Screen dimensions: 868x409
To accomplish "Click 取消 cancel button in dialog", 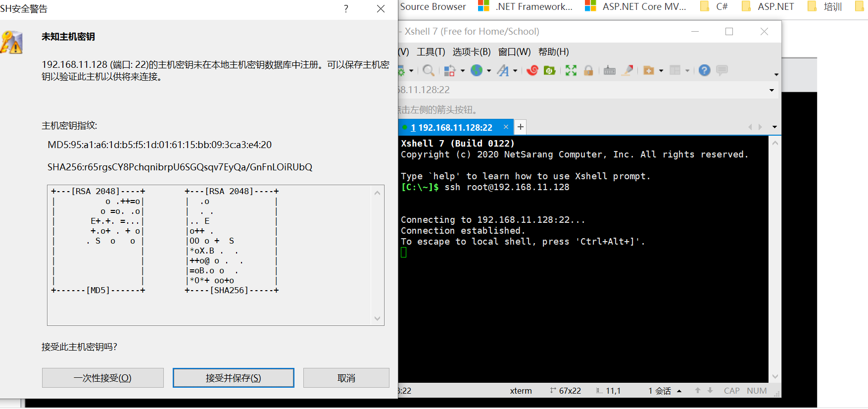I will coord(346,378).
